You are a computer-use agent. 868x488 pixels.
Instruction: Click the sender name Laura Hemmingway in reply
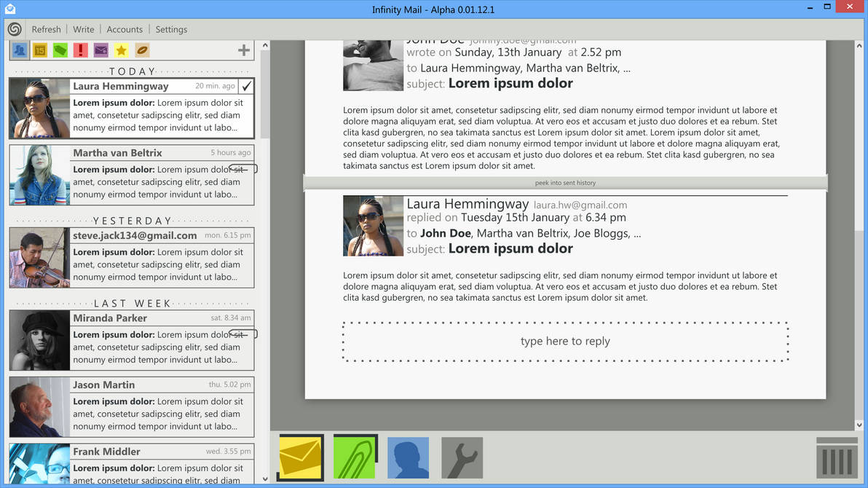coord(467,204)
